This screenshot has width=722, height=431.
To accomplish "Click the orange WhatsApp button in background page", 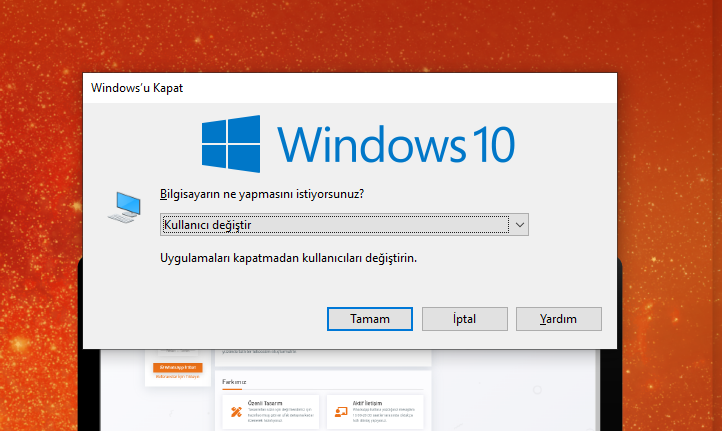I will [178, 367].
